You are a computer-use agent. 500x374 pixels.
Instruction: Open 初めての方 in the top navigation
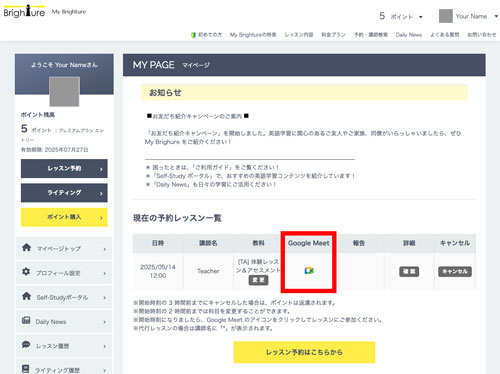coord(210,35)
